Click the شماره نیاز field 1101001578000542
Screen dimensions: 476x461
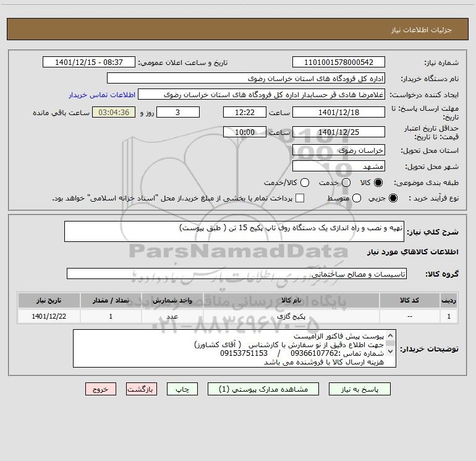click(x=339, y=62)
